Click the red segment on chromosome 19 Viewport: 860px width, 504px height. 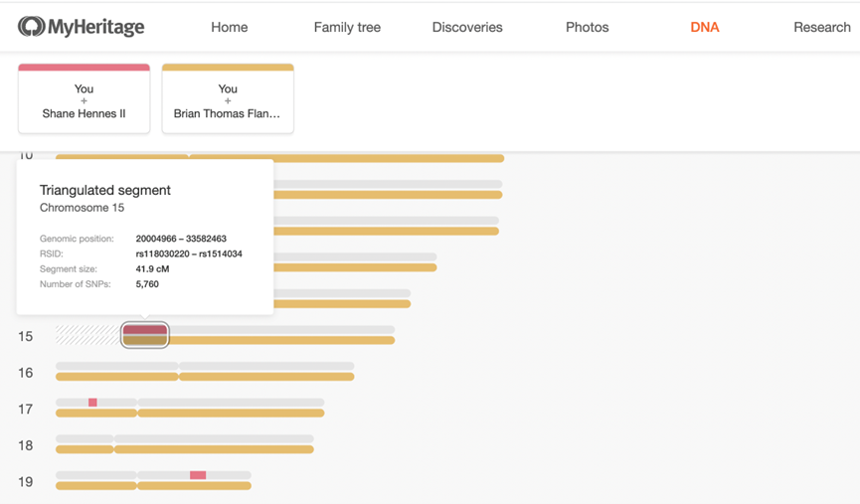pyautogui.click(x=198, y=475)
